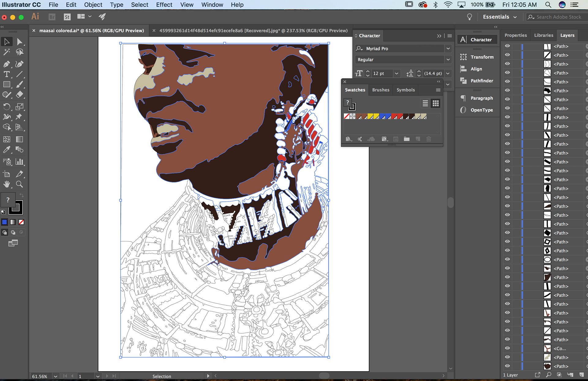
Task: Toggle visibility of the bottom Path layer
Action: [507, 366]
